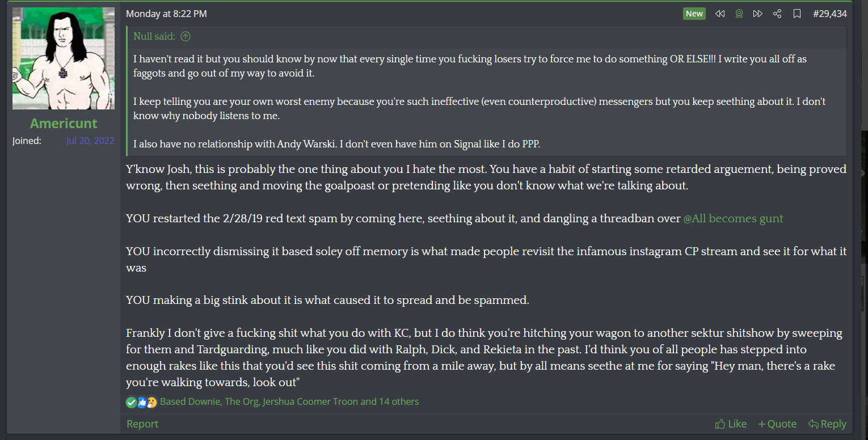The height and width of the screenshot is (440, 868).
Task: Open the share post icon
Action: (x=777, y=14)
